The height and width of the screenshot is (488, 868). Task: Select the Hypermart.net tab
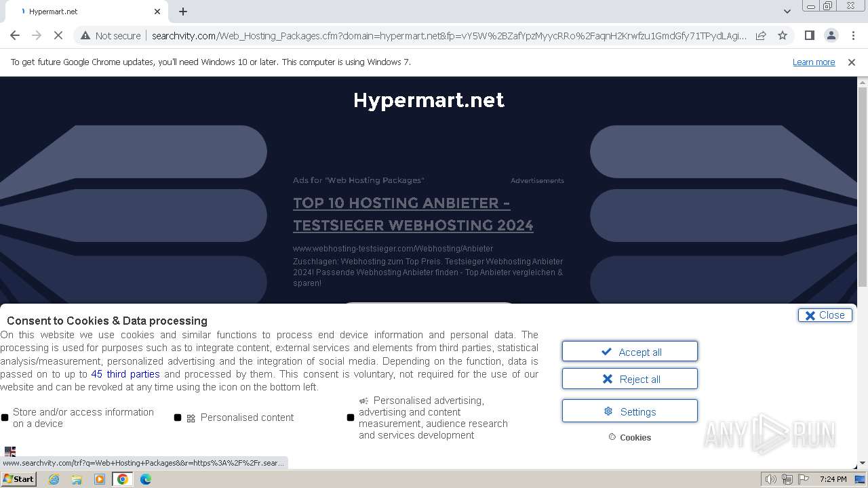[88, 12]
